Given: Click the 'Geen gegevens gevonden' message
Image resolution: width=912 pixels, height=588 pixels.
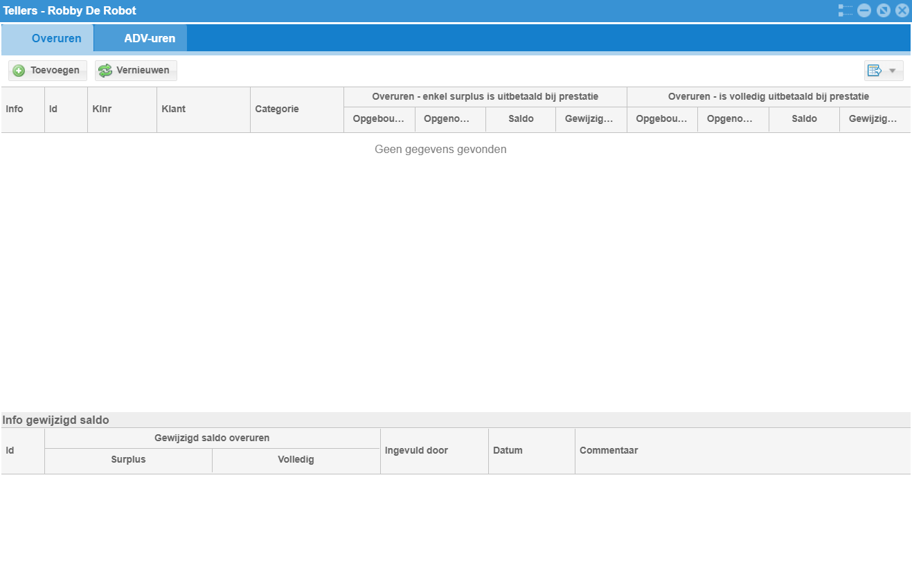Looking at the screenshot, I should 440,150.
